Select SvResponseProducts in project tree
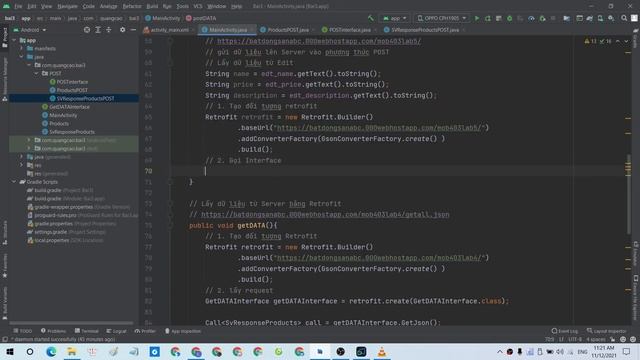 pyautogui.click(x=71, y=132)
